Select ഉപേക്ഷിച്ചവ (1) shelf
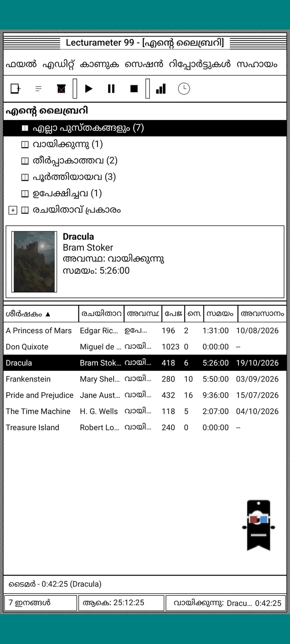The height and width of the screenshot is (644, 290). click(67, 193)
